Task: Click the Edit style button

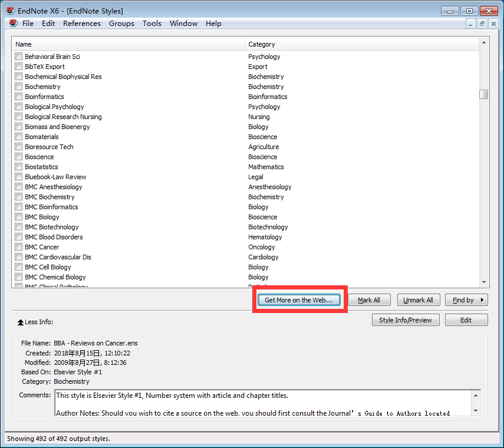Action: [x=466, y=320]
